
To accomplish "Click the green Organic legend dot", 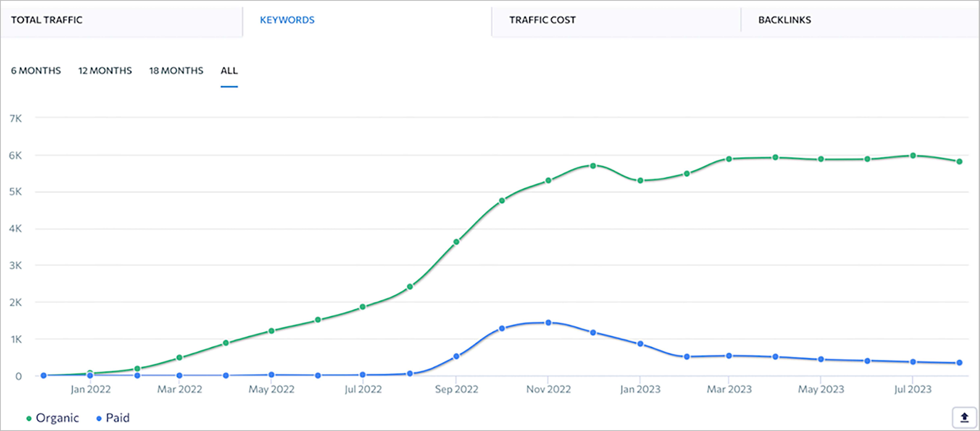I will click(x=29, y=418).
